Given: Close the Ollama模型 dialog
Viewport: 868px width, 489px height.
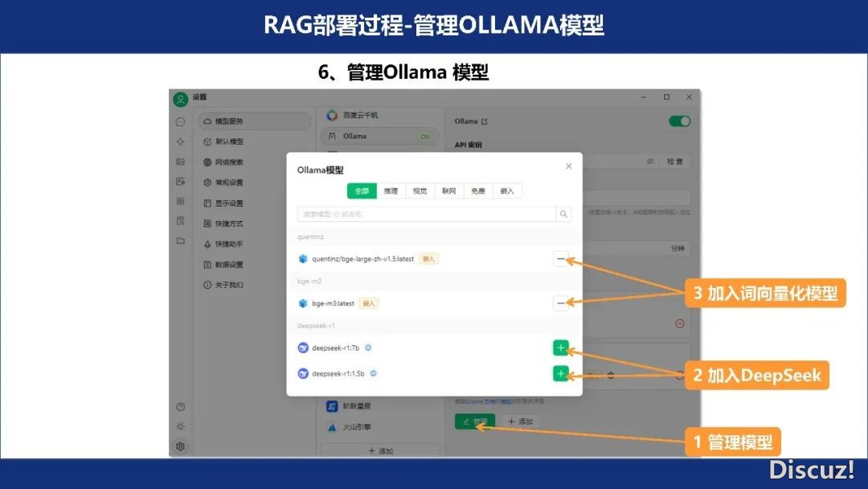Looking at the screenshot, I should point(568,166).
